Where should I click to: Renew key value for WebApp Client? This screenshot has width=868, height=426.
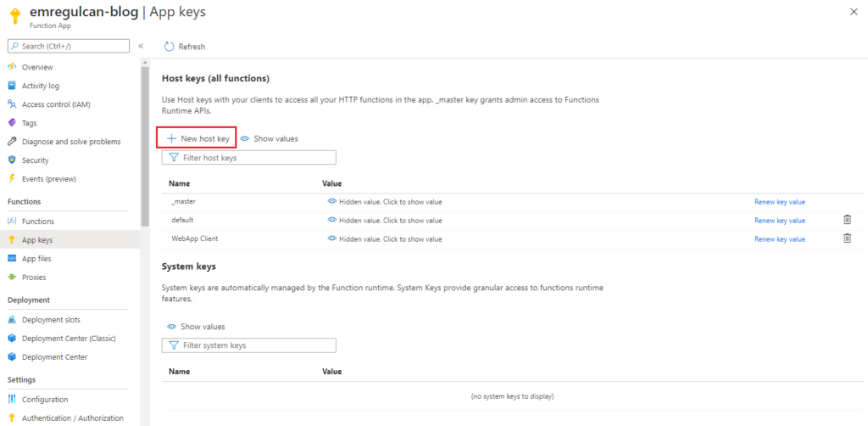tap(780, 239)
